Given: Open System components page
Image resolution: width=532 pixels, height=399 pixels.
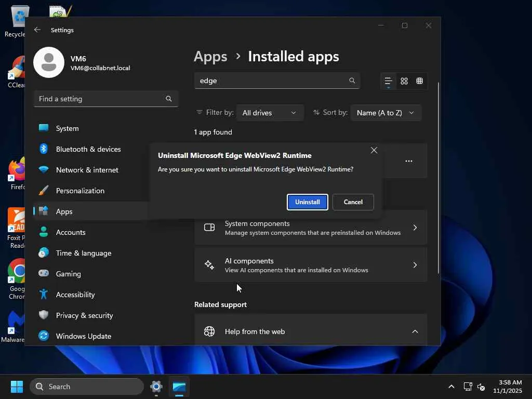Looking at the screenshot, I should point(311,228).
